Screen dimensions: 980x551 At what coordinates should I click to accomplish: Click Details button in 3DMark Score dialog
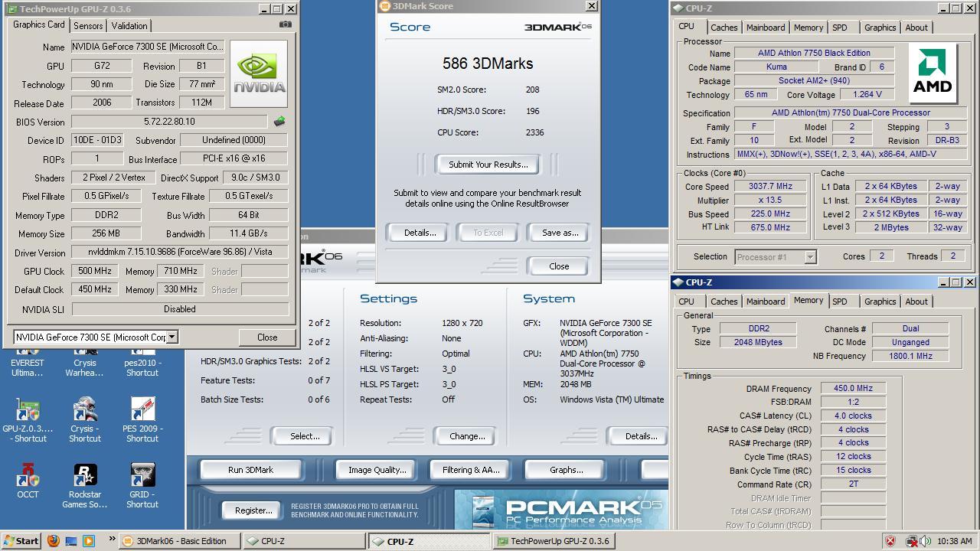[x=420, y=233]
